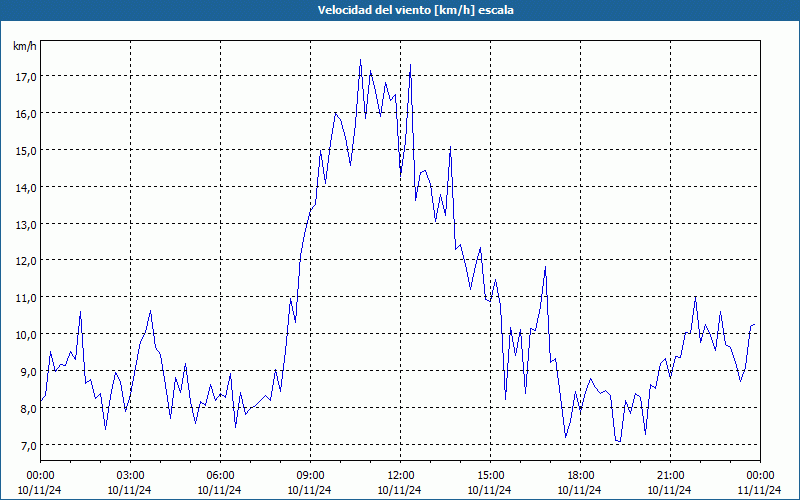The image size is (800, 500).
Task: Pick the '12,0' y-axis tick label
Action: pyautogui.click(x=26, y=261)
